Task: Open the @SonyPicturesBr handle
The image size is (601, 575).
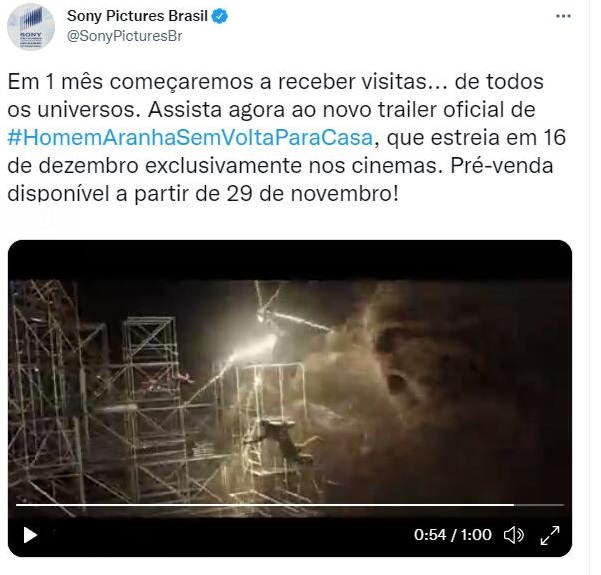Action: [125, 36]
